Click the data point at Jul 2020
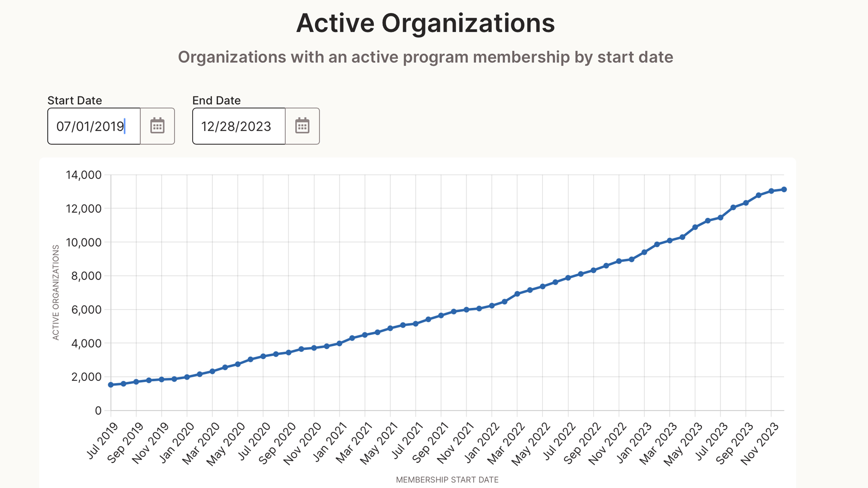The height and width of the screenshot is (488, 868). coord(263,357)
